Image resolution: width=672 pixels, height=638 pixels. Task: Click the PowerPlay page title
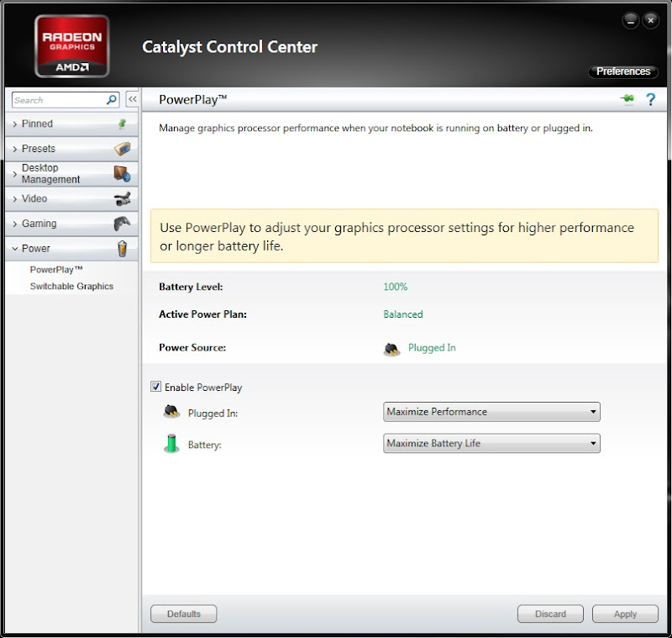click(x=193, y=99)
